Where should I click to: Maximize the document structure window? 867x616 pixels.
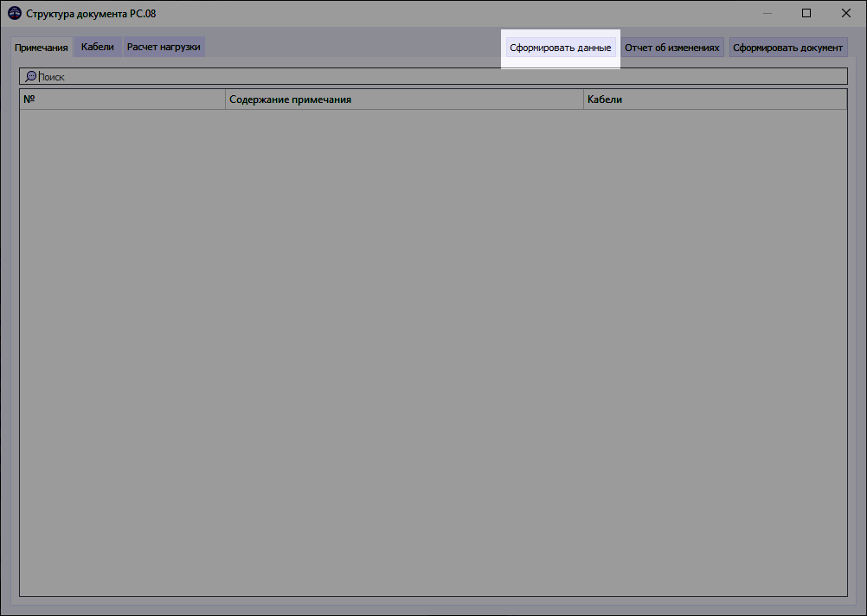click(806, 13)
